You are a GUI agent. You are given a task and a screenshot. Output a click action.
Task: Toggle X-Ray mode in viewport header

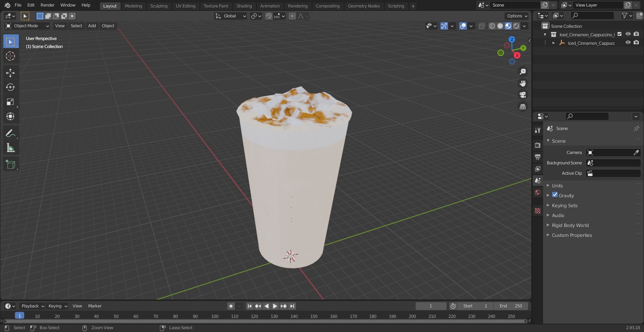click(x=481, y=26)
